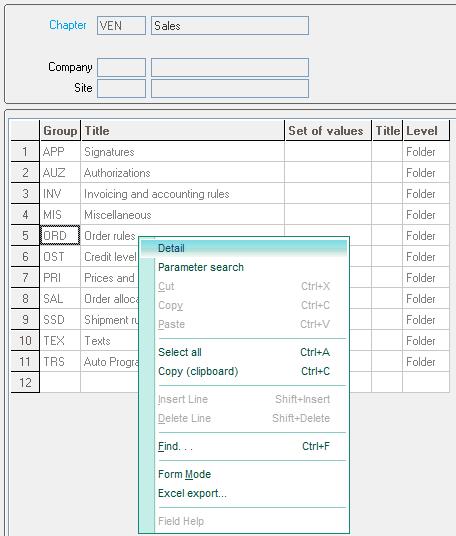
Task: Select the APP Signatures group cell
Action: click(61, 152)
